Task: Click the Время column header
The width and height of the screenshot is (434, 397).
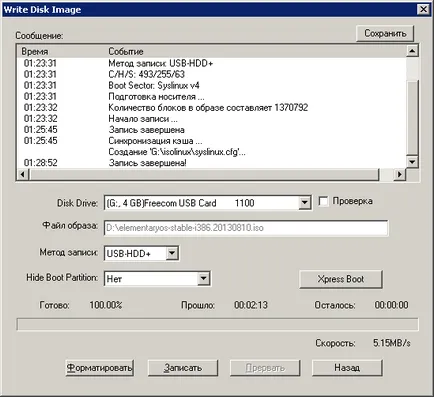Action: tap(35, 52)
